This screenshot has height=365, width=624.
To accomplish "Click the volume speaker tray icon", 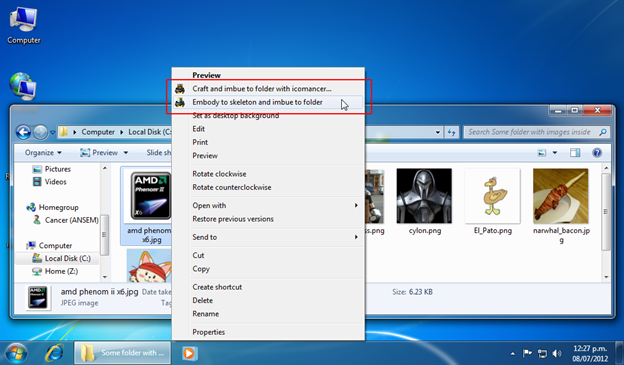I will point(557,353).
